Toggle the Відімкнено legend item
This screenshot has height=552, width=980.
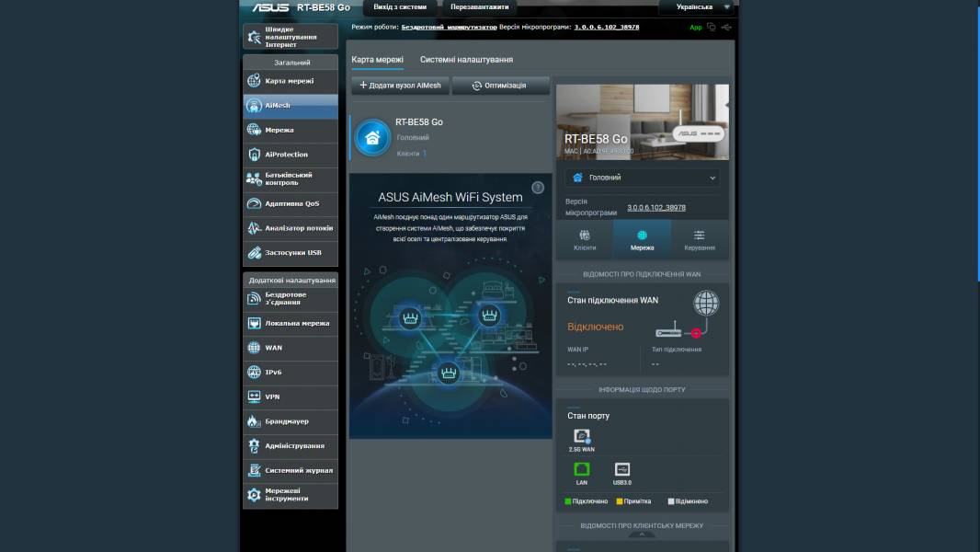[687, 500]
